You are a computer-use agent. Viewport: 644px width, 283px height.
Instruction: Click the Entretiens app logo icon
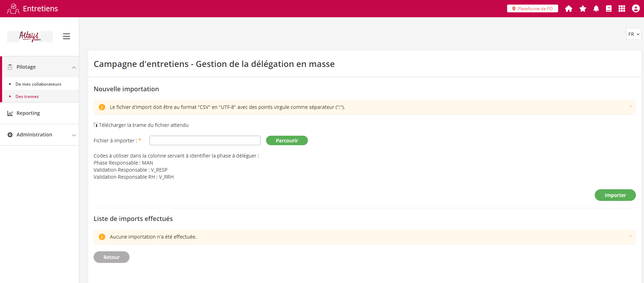click(13, 9)
